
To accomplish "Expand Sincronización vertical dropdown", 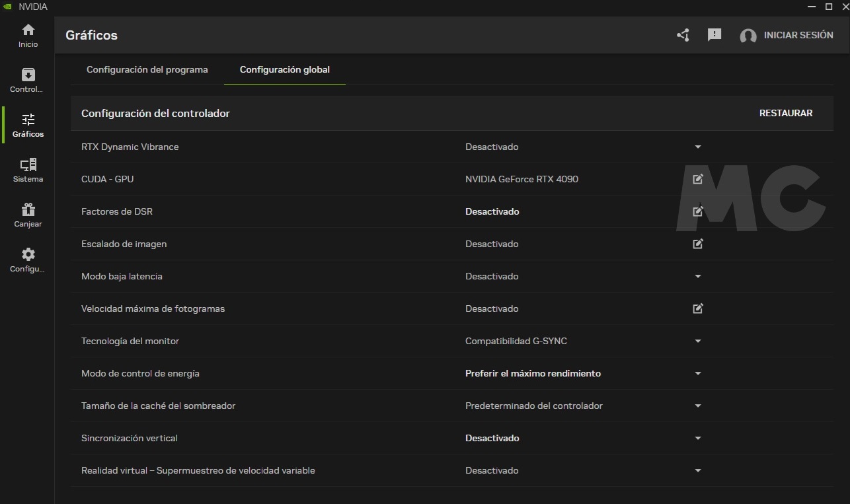I will (x=698, y=438).
